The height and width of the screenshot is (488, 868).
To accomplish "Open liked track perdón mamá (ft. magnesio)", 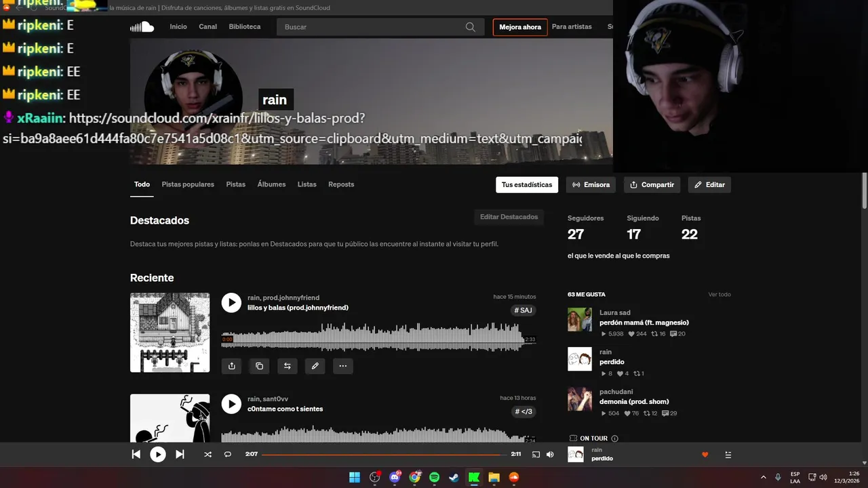I will click(x=644, y=323).
